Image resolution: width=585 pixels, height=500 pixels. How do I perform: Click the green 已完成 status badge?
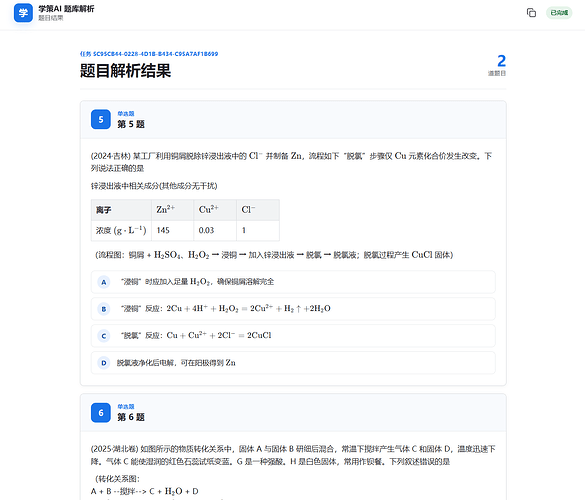click(x=559, y=13)
